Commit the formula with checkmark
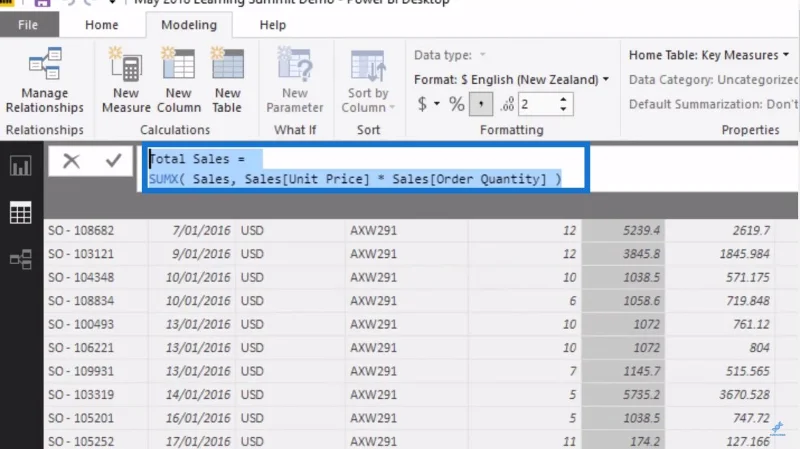Viewport: 800px width, 449px height. click(x=113, y=161)
